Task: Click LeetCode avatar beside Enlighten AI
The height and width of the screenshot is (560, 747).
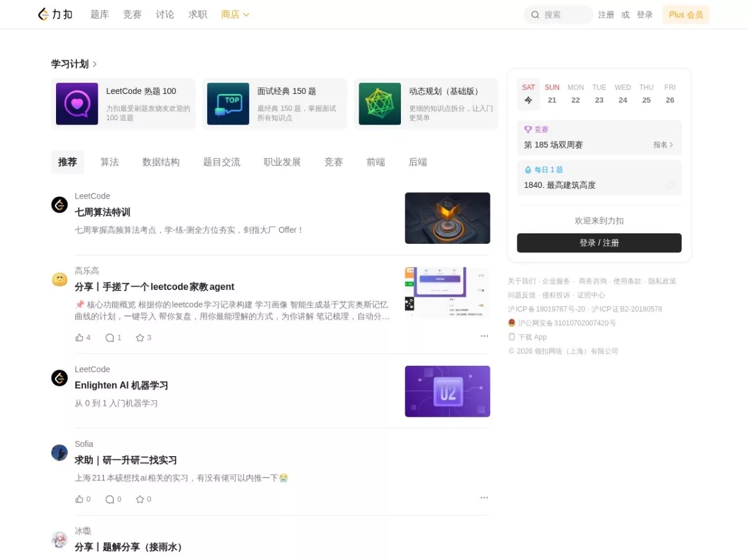Action: pos(59,378)
